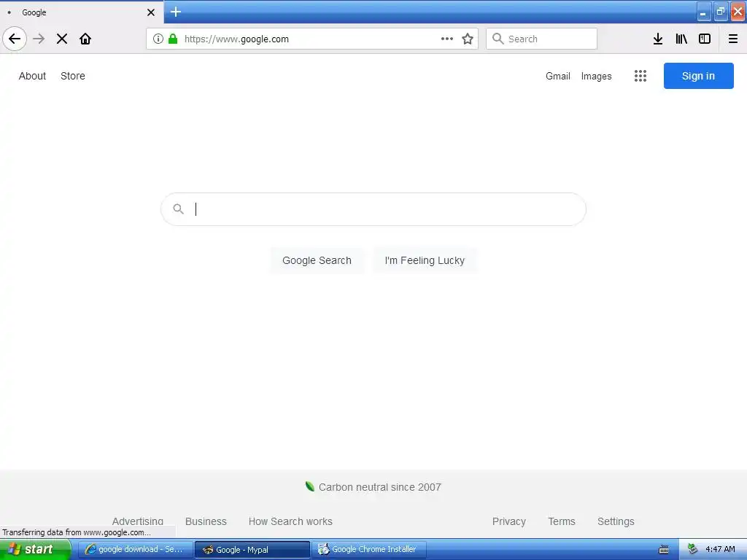Switch to Google - Mypal taskbar button
747x560 pixels.
point(252,550)
